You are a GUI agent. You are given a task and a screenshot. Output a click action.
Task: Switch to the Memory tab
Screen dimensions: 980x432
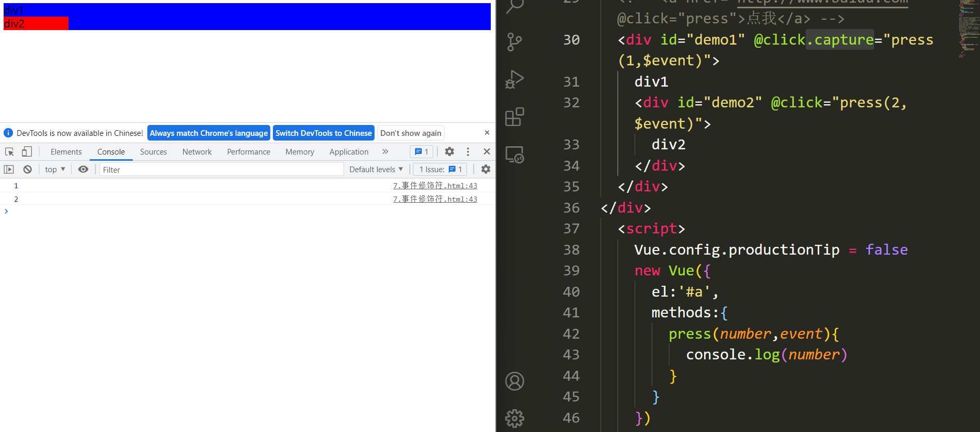(x=300, y=151)
